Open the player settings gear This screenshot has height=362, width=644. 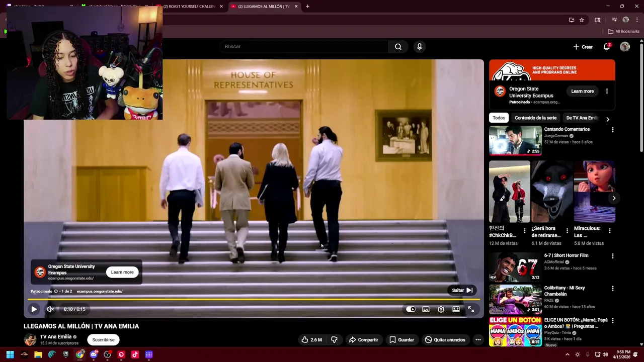click(441, 309)
